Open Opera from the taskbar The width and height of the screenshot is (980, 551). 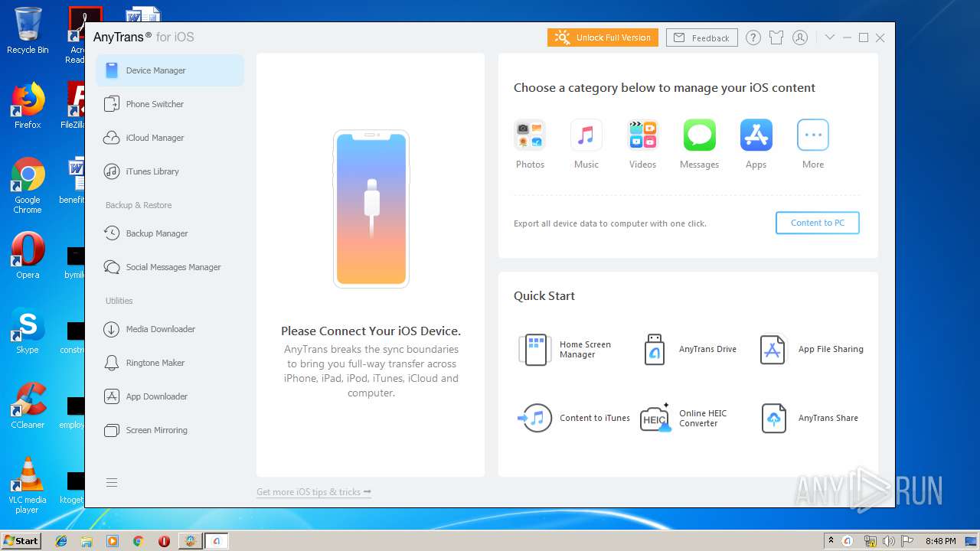(x=164, y=541)
